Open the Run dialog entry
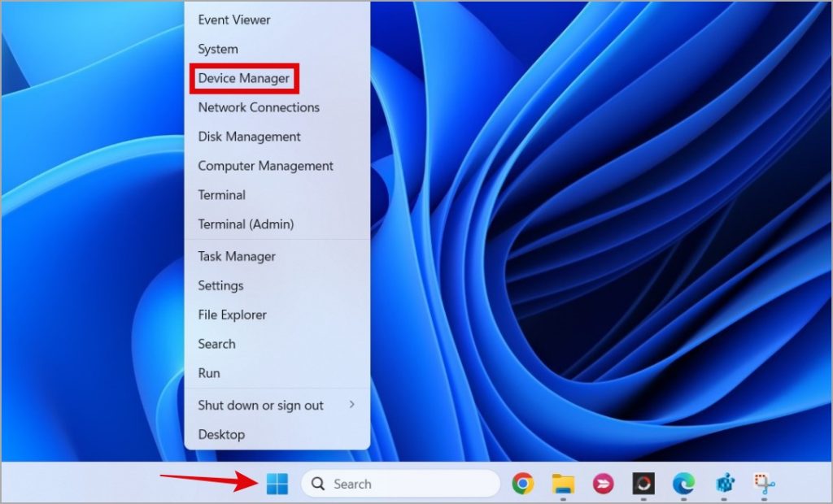This screenshot has width=833, height=504. click(277, 373)
